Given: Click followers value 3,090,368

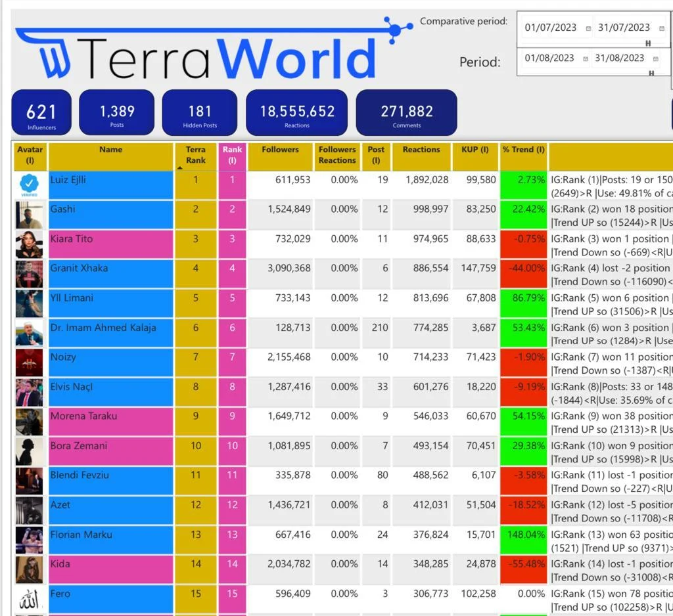Looking at the screenshot, I should (289, 268).
